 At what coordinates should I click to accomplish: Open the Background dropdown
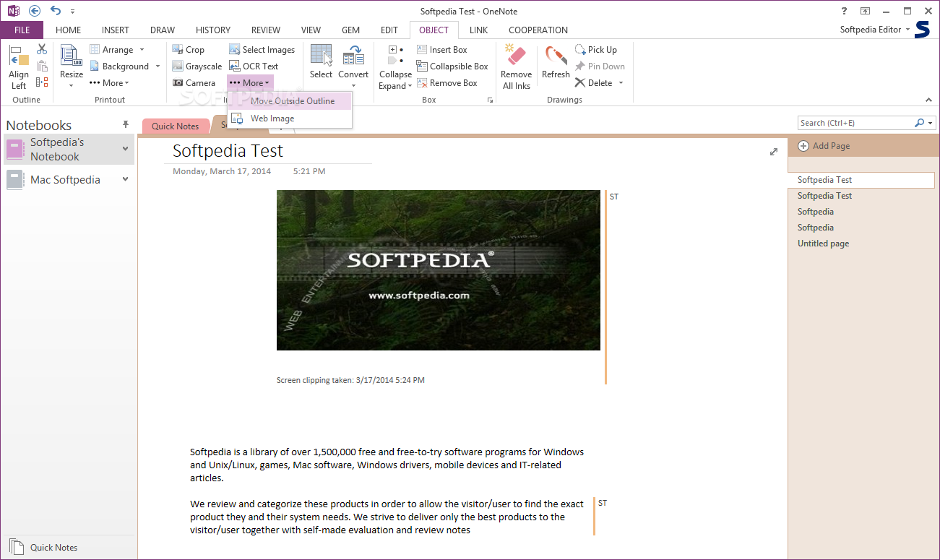click(124, 66)
